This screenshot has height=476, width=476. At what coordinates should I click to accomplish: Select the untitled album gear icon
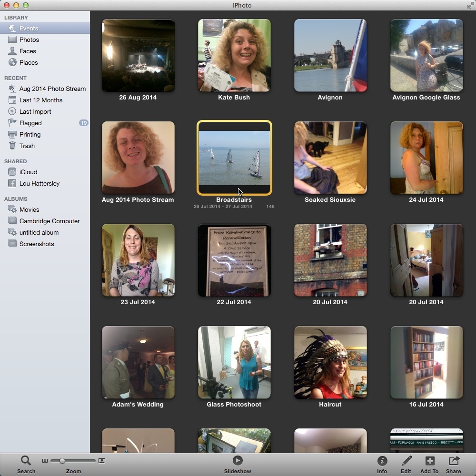12,232
